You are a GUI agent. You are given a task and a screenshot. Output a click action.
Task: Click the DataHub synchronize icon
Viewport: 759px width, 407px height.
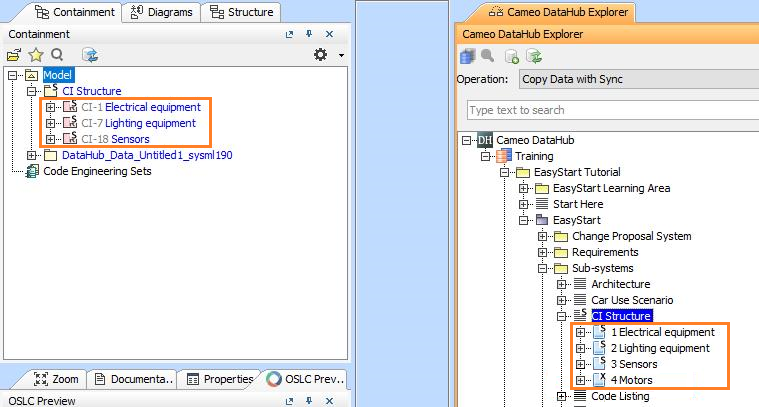[x=534, y=56]
